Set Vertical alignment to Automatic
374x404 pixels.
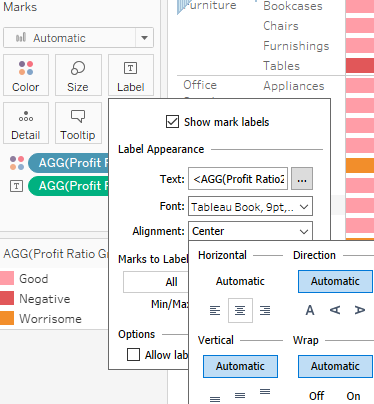click(x=240, y=366)
